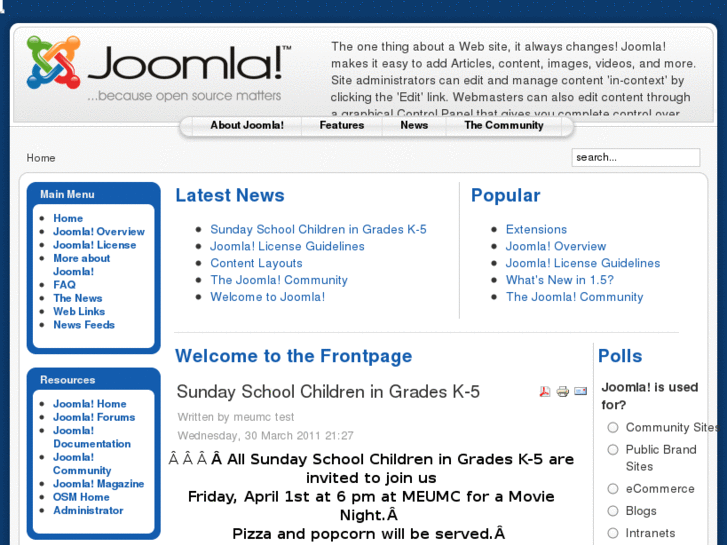Click the Polls heading
Screen dimensions: 727x545
coord(620,356)
